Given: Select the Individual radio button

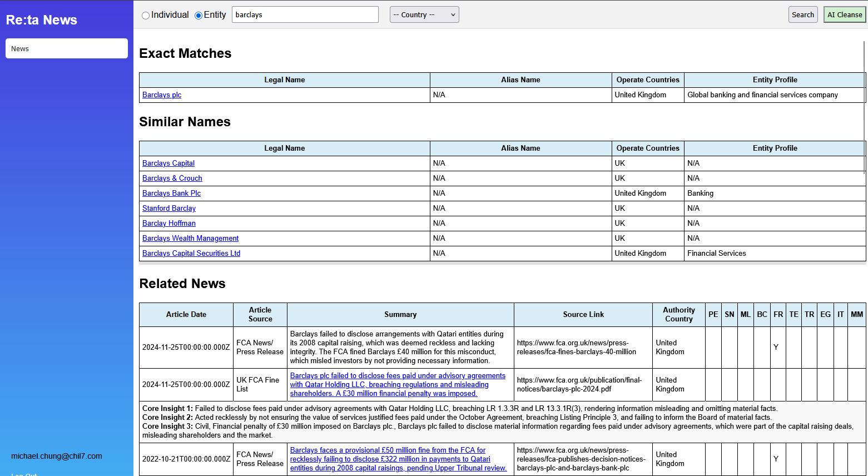Looking at the screenshot, I should [146, 16].
